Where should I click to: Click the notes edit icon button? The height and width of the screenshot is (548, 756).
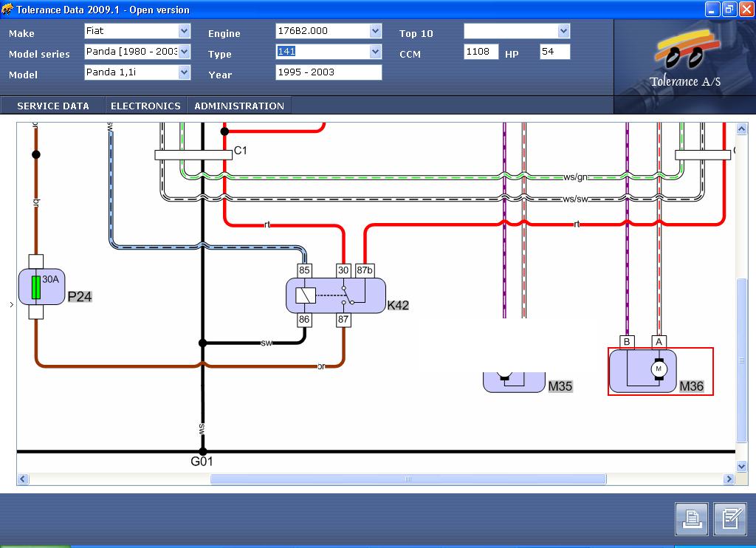(730, 519)
